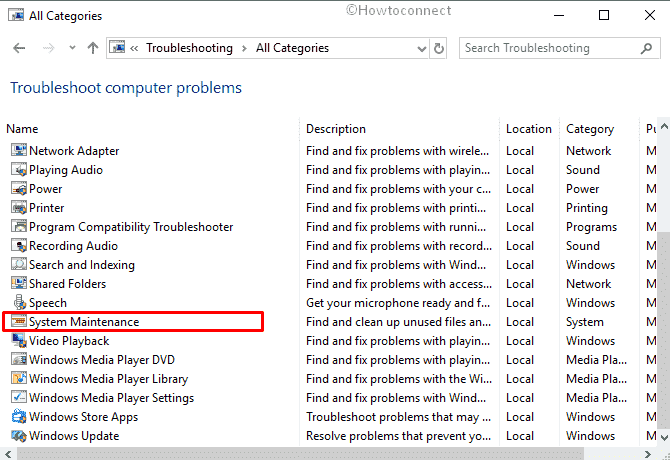Click the vertical scrollbar down arrow
The width and height of the screenshot is (670, 460).
664,437
